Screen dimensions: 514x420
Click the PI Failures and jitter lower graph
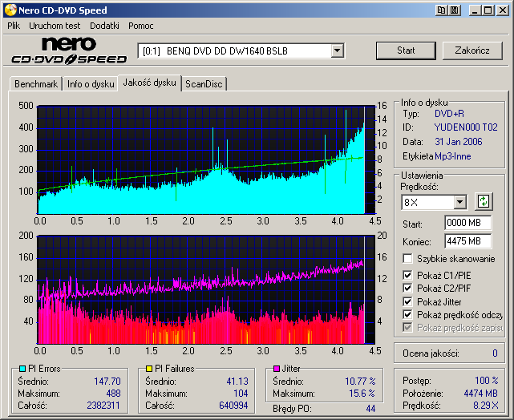pos(206,289)
